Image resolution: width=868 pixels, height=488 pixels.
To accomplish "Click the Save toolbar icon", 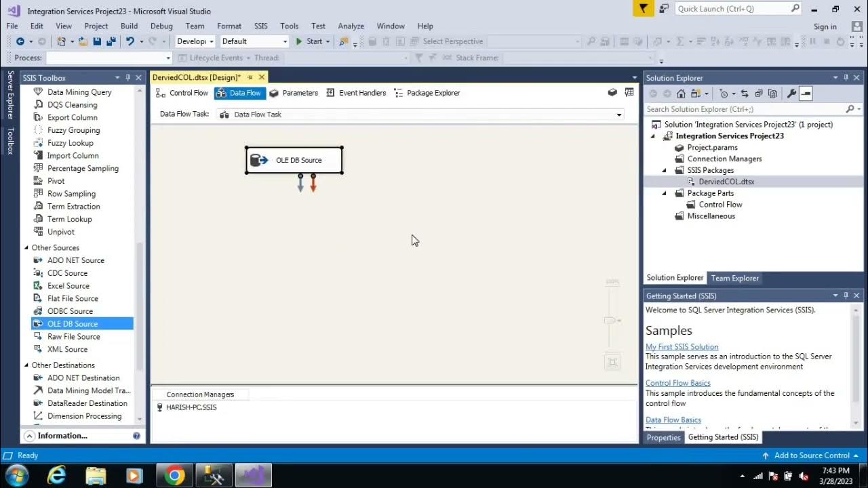I will click(x=97, y=41).
